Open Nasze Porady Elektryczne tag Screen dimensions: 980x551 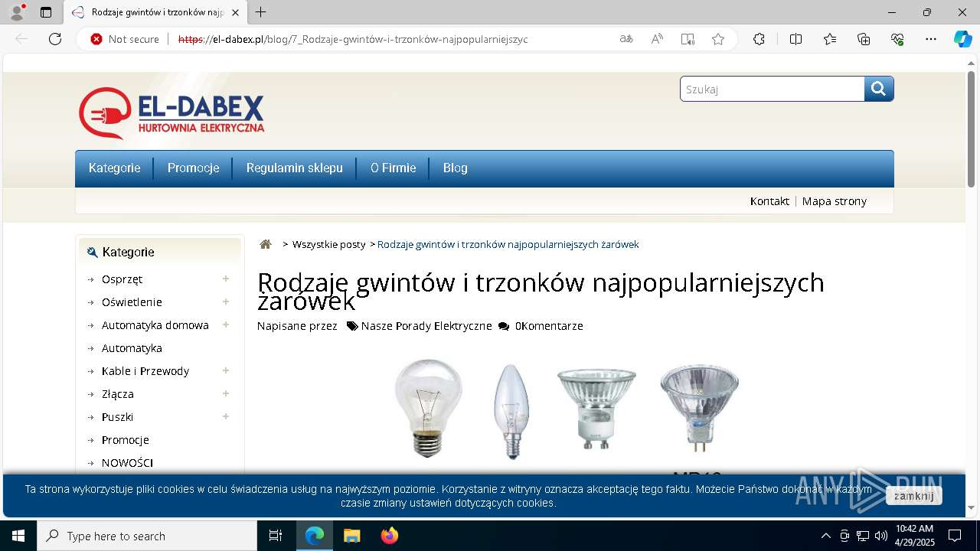(x=426, y=326)
